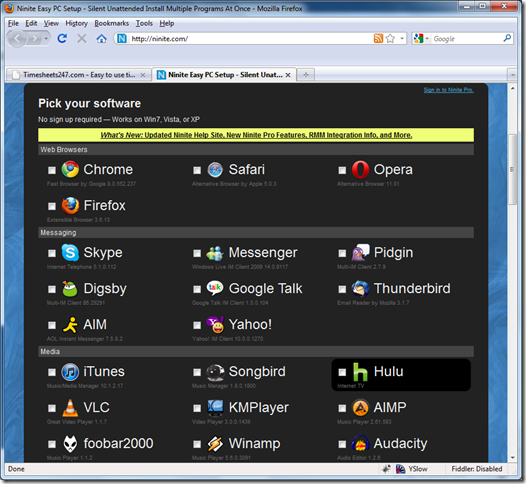Open the search engine dropdown arrow
526x484 pixels.
click(427, 39)
